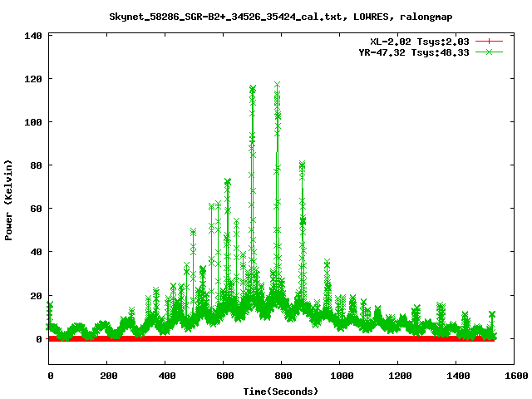Screen dimensions: 532x399
Task: Click the x-axis tick label 800
Action: coord(283,376)
